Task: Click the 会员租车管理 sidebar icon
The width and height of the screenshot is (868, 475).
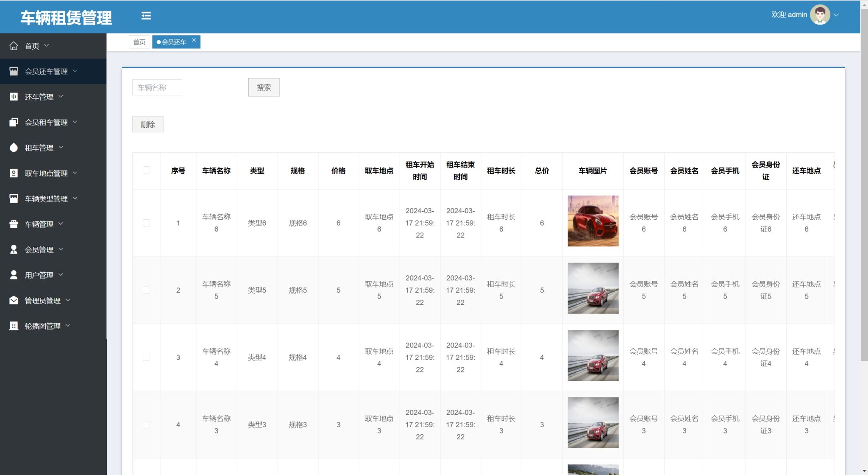Action: click(x=14, y=122)
